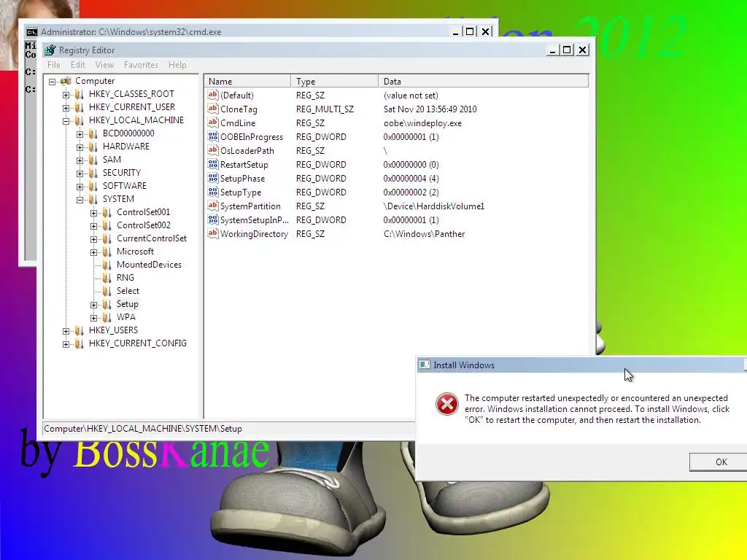The width and height of the screenshot is (747, 560).
Task: Click the SystemPartition string value icon
Action: pos(213,206)
